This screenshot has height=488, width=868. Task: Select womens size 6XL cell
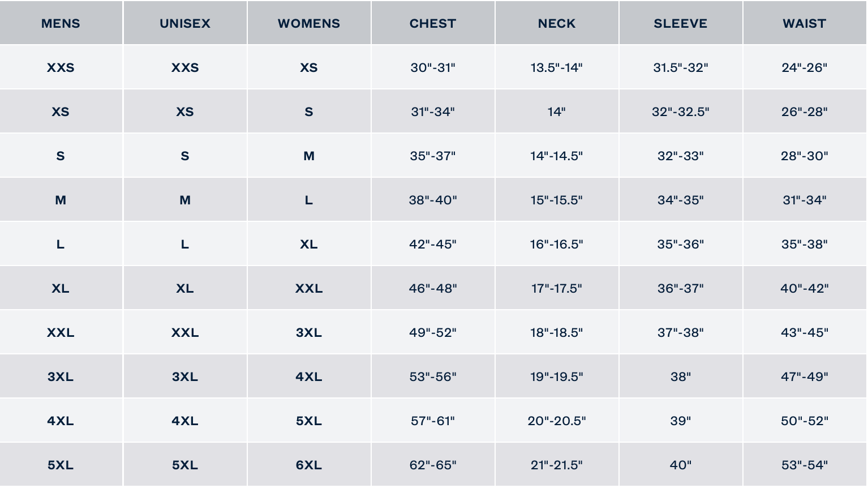[x=309, y=465]
